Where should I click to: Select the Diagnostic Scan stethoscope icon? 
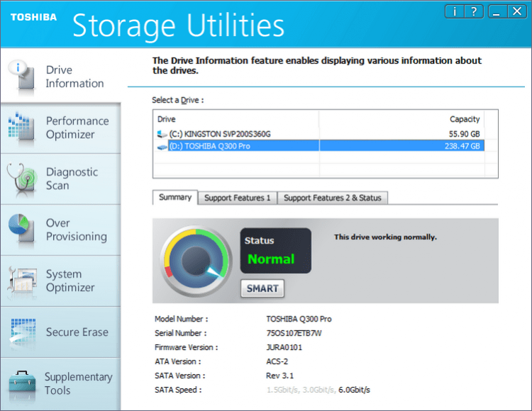(21, 179)
